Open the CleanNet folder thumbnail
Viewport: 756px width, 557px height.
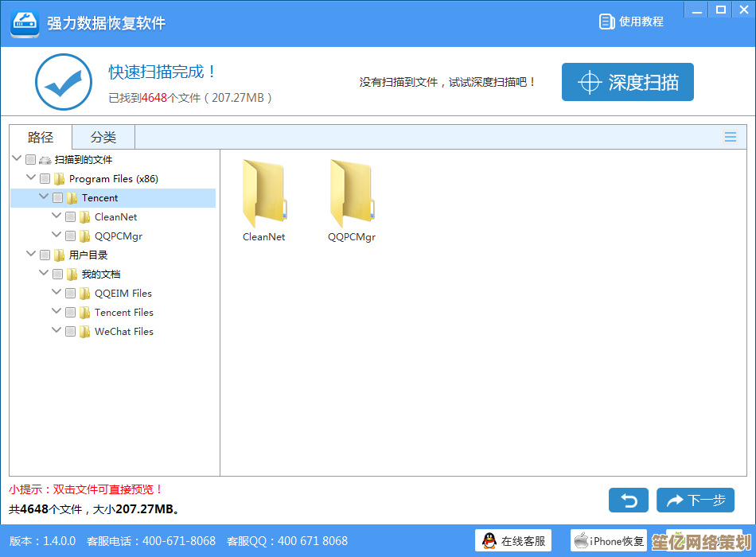[263, 195]
